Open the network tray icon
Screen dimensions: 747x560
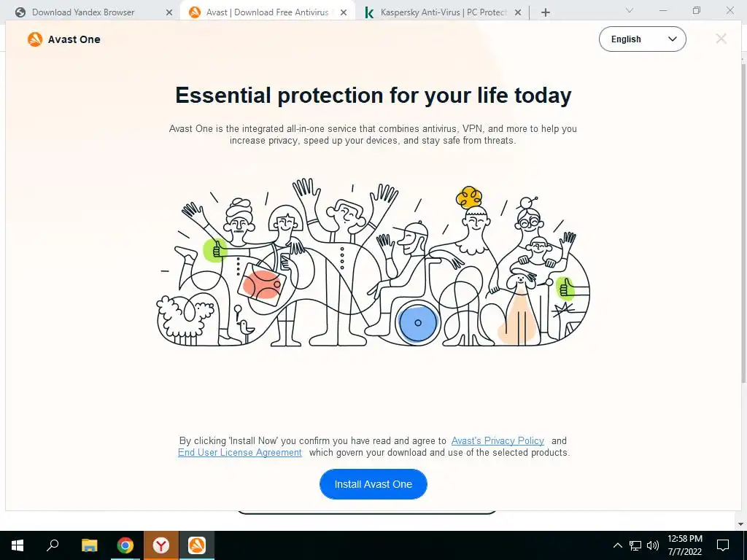(635, 545)
